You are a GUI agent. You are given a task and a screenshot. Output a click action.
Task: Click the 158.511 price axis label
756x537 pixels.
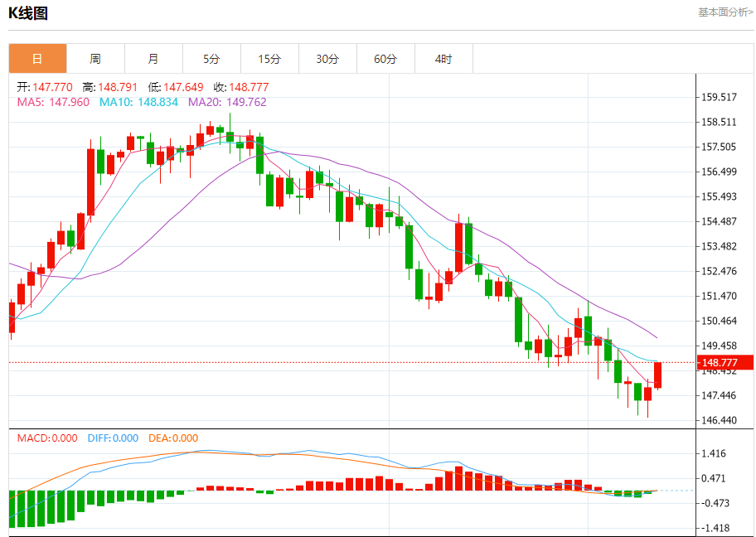pyautogui.click(x=719, y=122)
